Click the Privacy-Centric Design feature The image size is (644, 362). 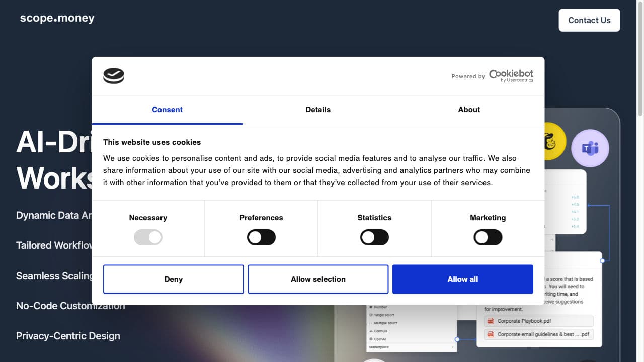point(68,336)
